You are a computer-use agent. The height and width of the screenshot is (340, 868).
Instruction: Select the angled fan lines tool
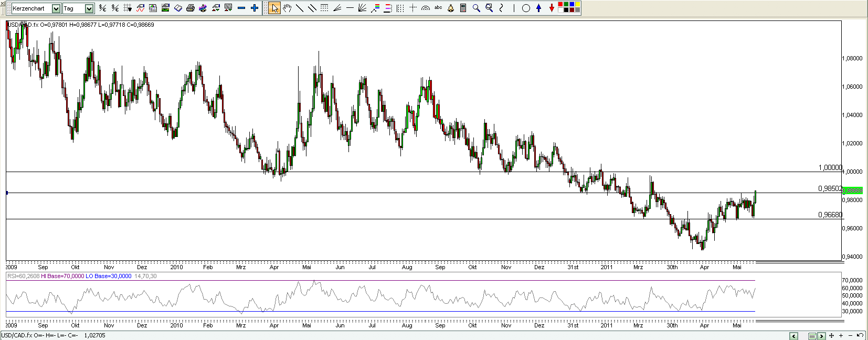pos(337,8)
